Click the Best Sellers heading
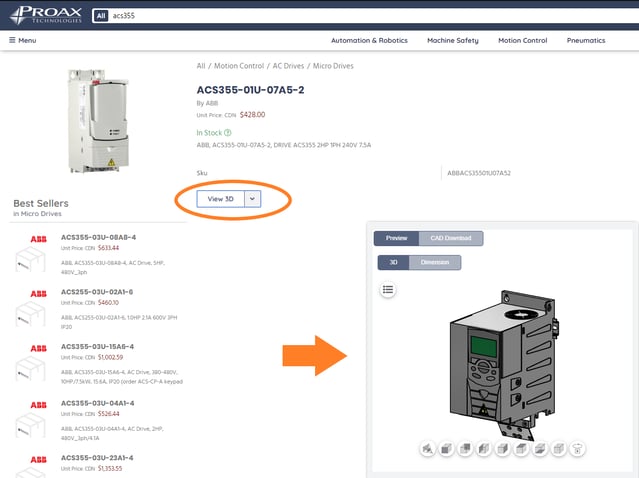Image resolution: width=639 pixels, height=478 pixels. pyautogui.click(x=41, y=203)
